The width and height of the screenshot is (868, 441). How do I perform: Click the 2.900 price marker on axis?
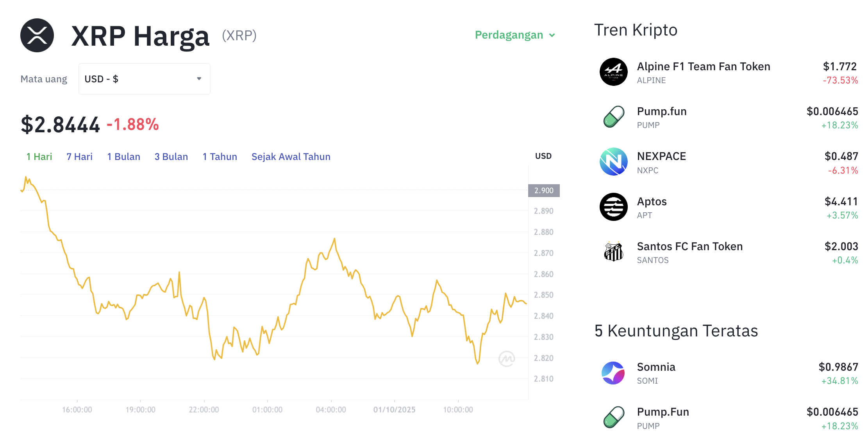[544, 190]
